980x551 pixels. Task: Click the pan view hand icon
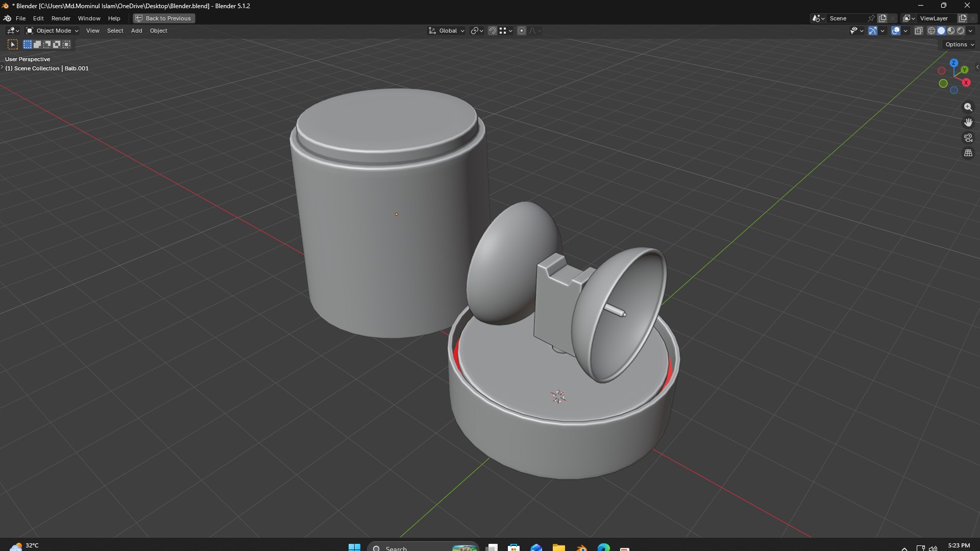pos(968,122)
